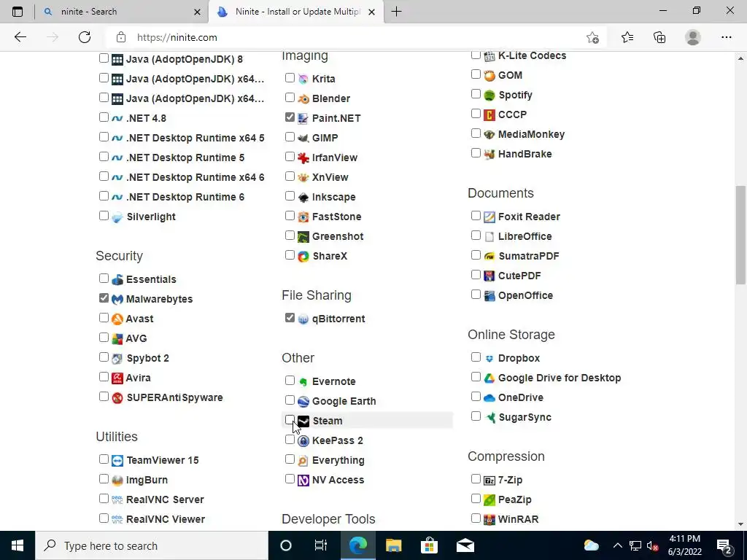Click the Foxit Reader icon

pos(489,217)
